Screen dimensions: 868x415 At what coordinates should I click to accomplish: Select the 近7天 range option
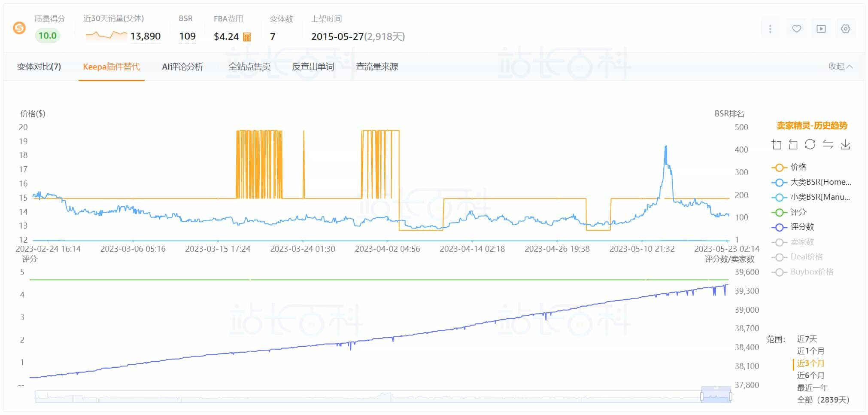(807, 339)
